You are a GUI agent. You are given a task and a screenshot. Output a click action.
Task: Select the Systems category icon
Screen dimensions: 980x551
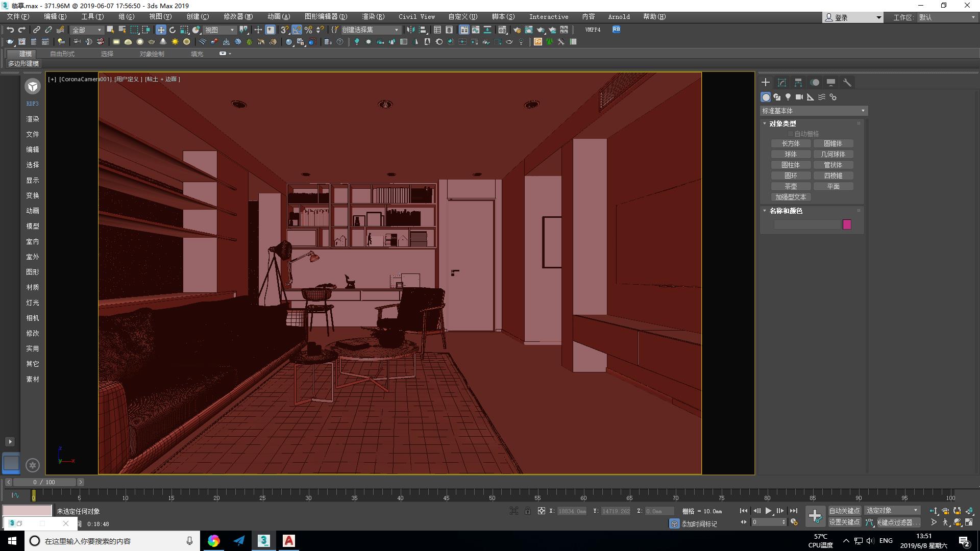833,97
